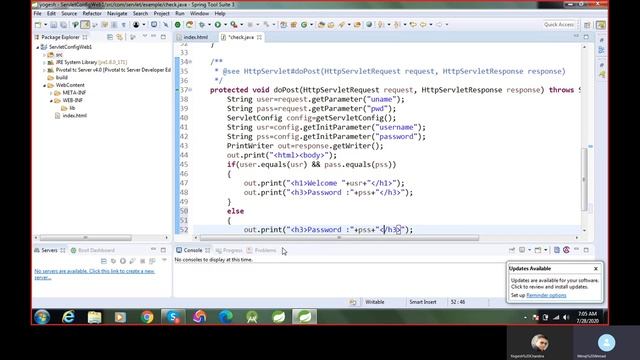
Task: Click the create a new server link
Action: pyautogui.click(x=94, y=274)
